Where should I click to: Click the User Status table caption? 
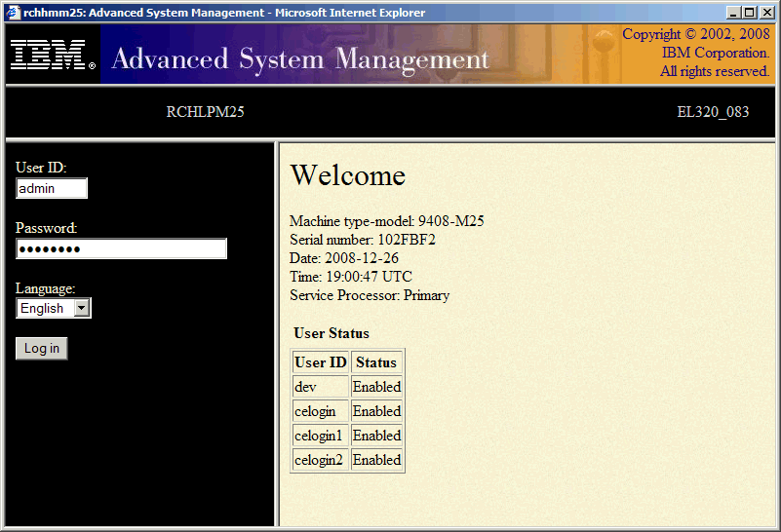[332, 333]
